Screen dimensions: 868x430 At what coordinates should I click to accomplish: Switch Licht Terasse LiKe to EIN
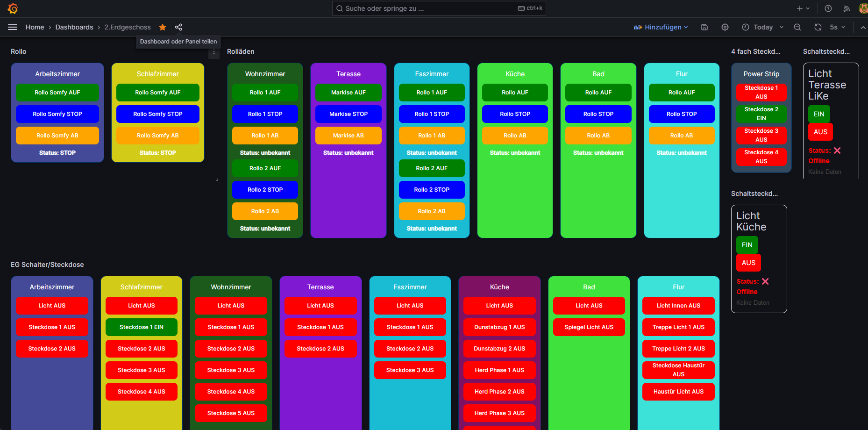point(819,114)
